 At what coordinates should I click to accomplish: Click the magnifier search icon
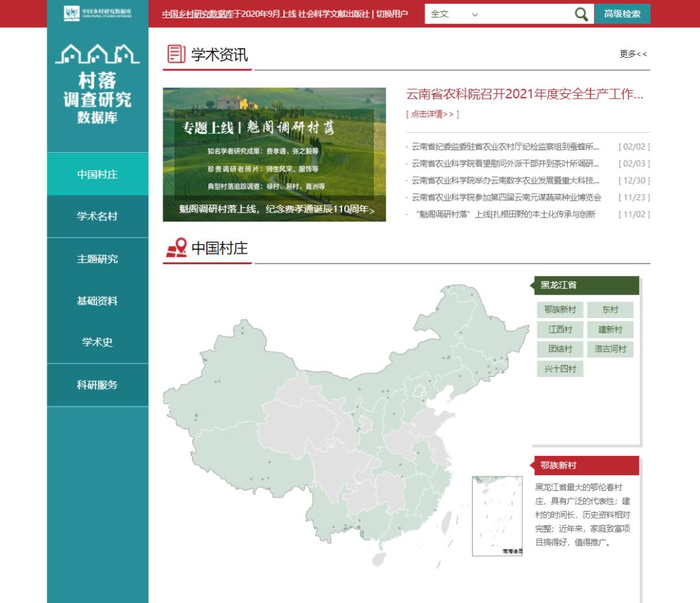581,14
